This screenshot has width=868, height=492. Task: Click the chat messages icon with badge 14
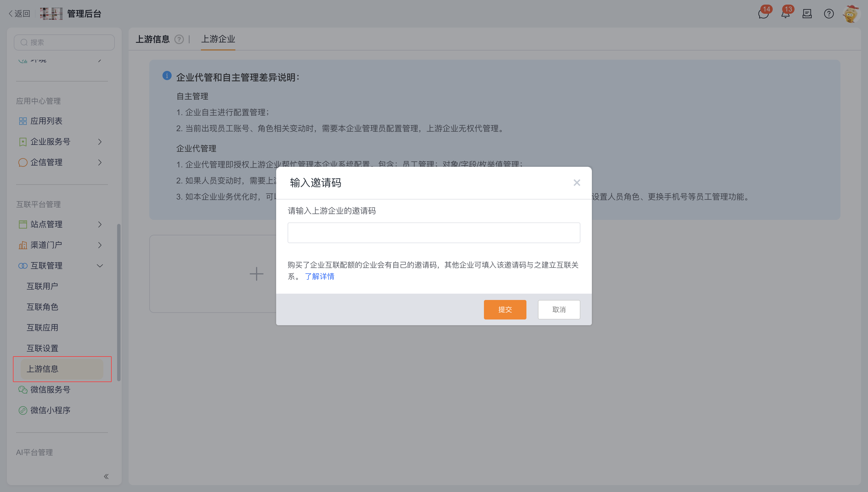[x=763, y=14]
